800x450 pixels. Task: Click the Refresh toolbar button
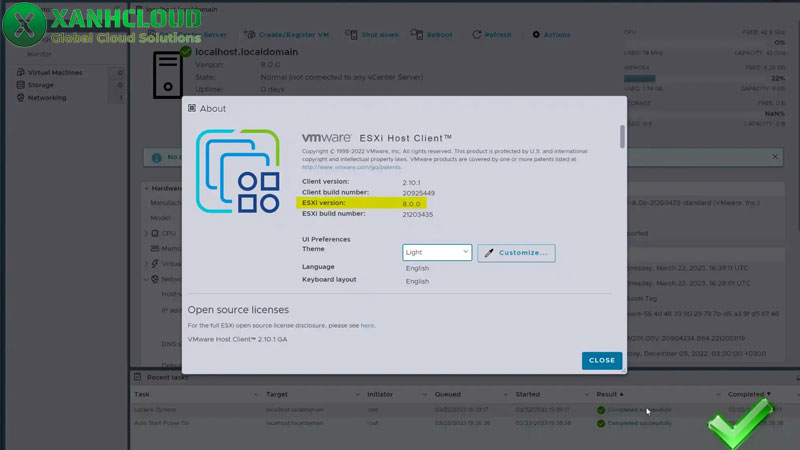[x=492, y=35]
